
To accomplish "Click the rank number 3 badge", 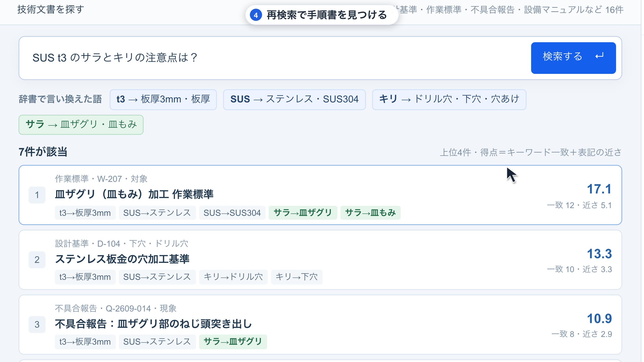I will 37,325.
